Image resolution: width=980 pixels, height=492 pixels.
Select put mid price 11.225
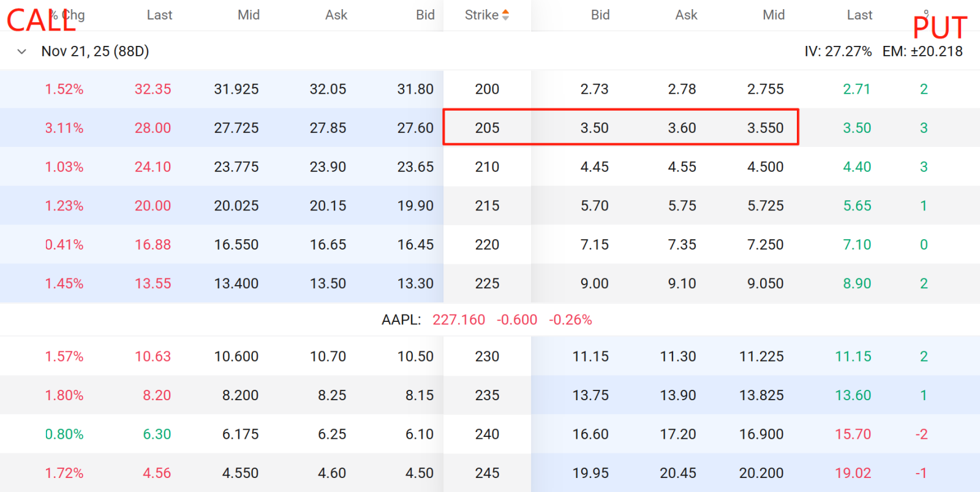coord(761,356)
